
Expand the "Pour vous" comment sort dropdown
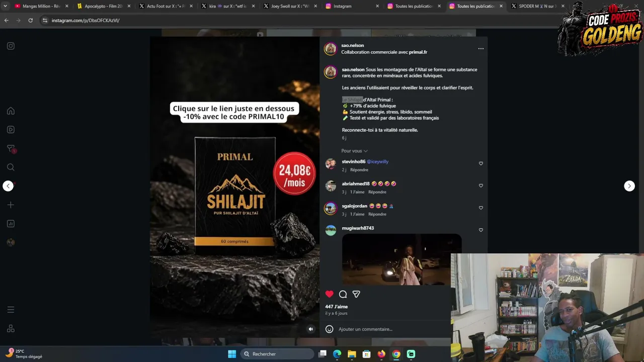pyautogui.click(x=354, y=151)
